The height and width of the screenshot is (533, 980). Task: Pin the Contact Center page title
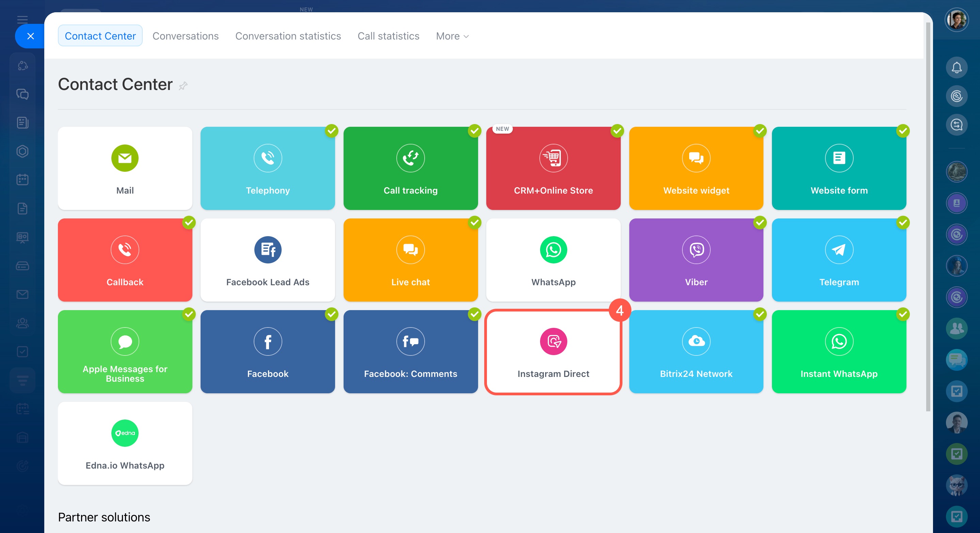183,86
